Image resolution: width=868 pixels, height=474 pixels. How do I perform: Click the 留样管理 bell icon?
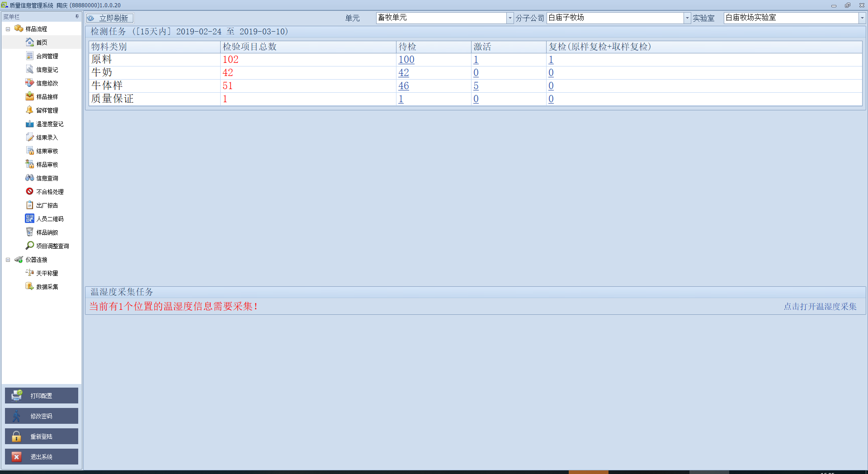[x=30, y=110]
